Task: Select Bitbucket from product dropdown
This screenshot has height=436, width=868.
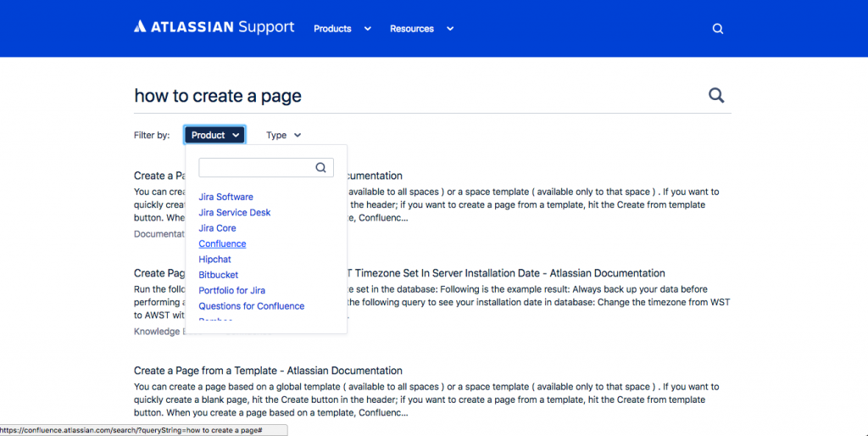Action: pyautogui.click(x=218, y=275)
